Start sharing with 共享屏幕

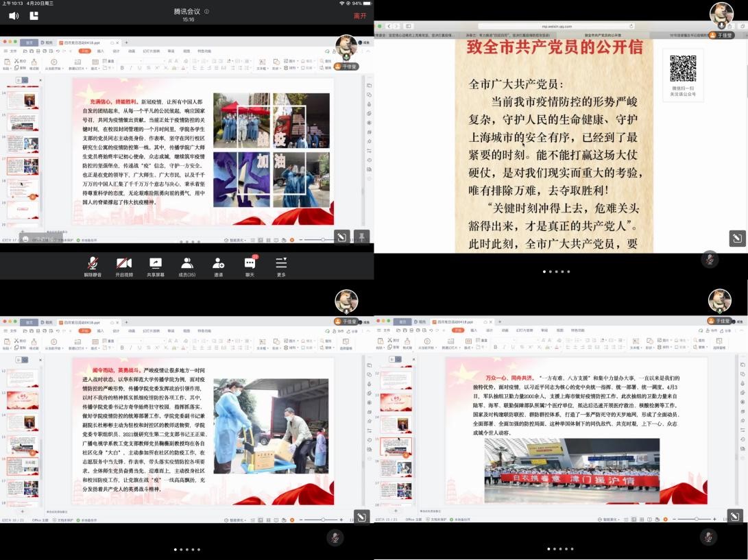click(x=156, y=267)
